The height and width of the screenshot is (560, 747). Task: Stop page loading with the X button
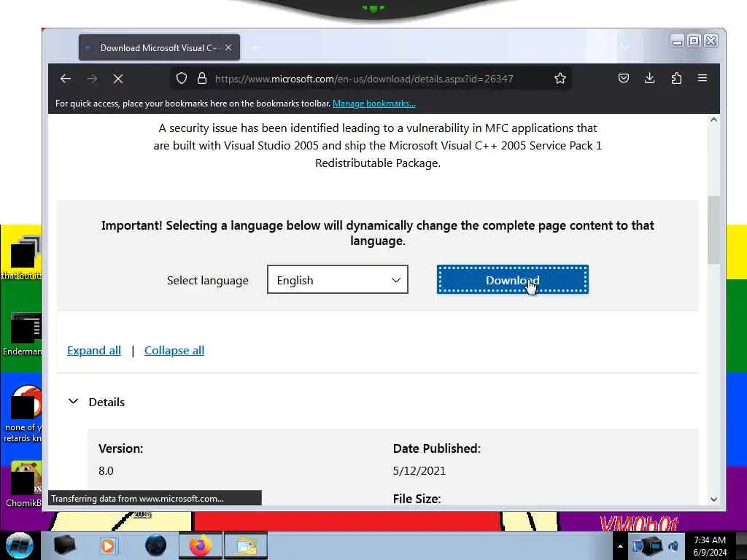[118, 79]
